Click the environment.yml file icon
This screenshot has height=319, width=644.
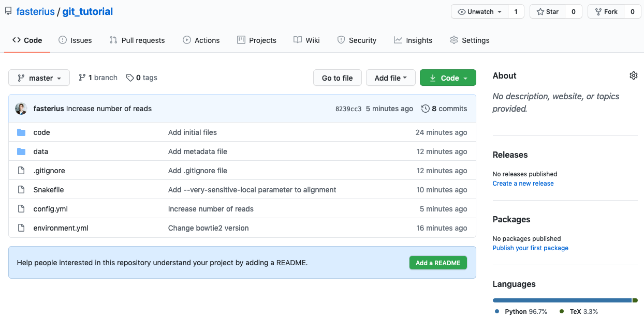point(21,228)
